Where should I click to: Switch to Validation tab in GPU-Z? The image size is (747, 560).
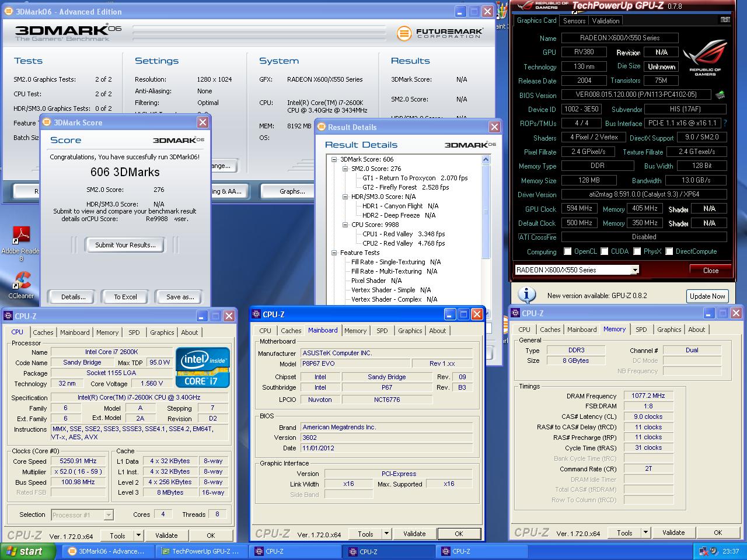(605, 20)
